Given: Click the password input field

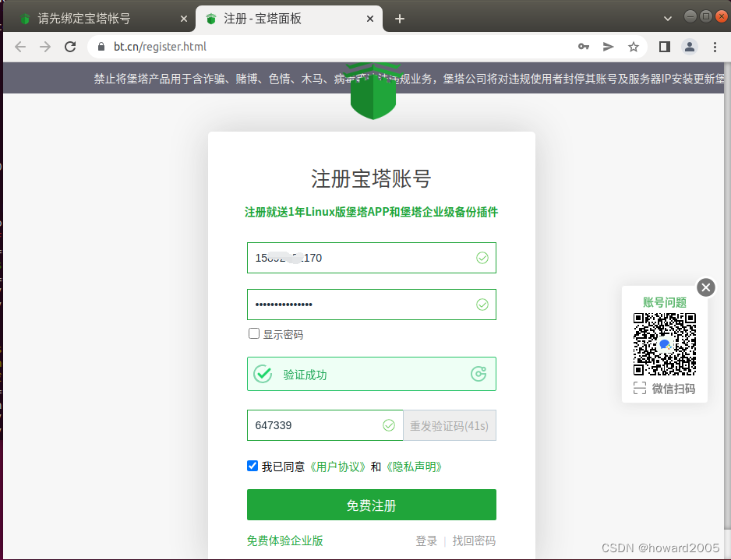Looking at the screenshot, I should [x=372, y=305].
